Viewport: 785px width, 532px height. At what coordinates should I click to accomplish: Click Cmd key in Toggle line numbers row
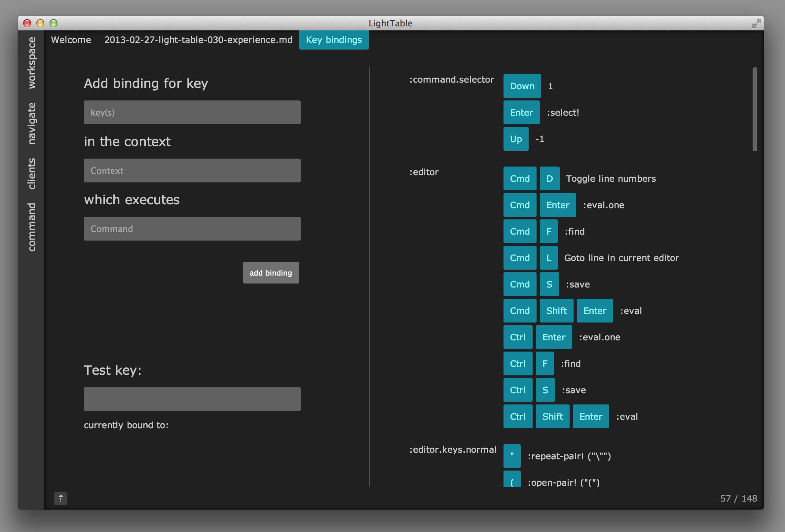coord(520,178)
